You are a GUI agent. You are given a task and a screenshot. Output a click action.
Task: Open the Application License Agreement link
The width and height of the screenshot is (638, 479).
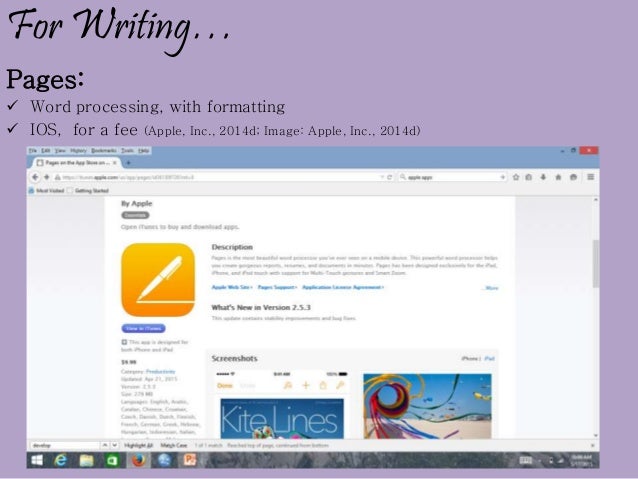click(343, 287)
